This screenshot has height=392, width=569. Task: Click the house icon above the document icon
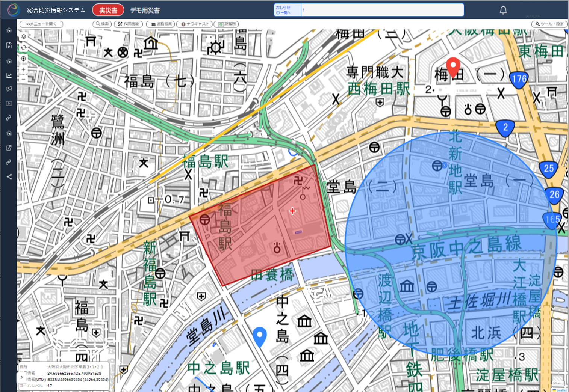(9, 30)
